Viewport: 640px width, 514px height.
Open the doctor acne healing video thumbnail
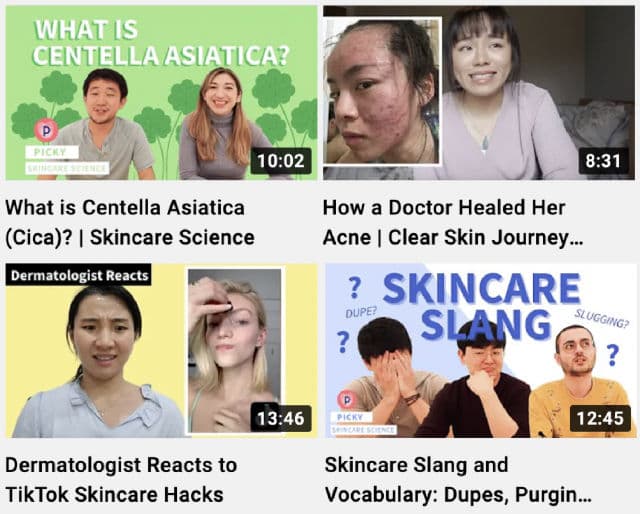[479, 93]
